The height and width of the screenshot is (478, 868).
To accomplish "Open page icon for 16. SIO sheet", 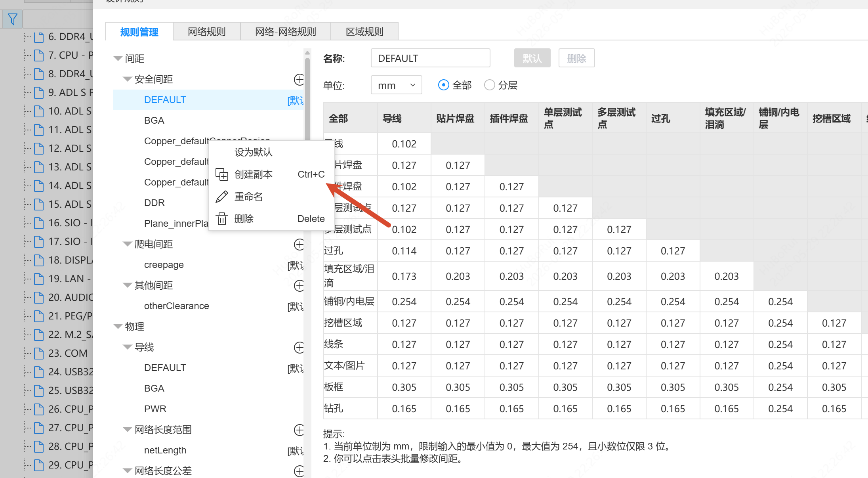I will [39, 223].
